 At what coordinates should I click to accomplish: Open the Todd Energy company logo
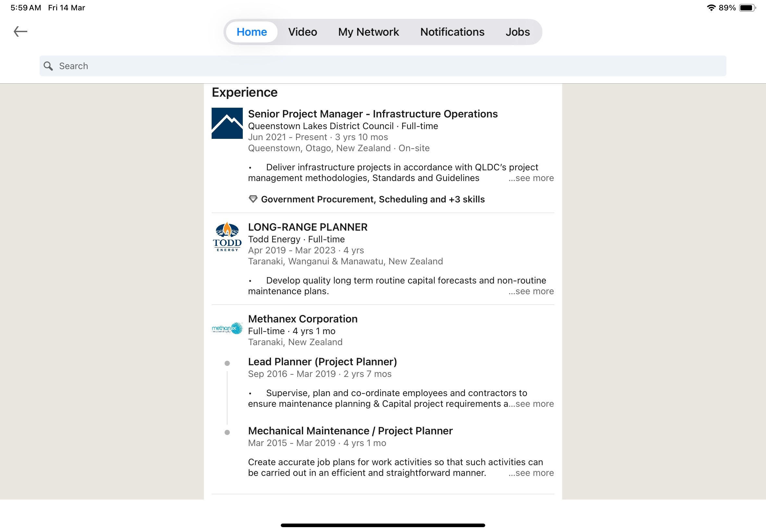pyautogui.click(x=227, y=237)
